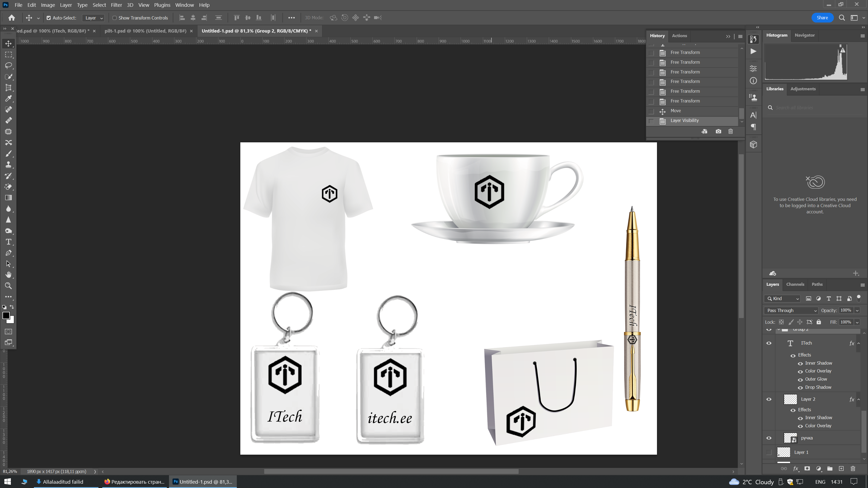
Task: Click the foreground color swatch
Action: click(6, 316)
